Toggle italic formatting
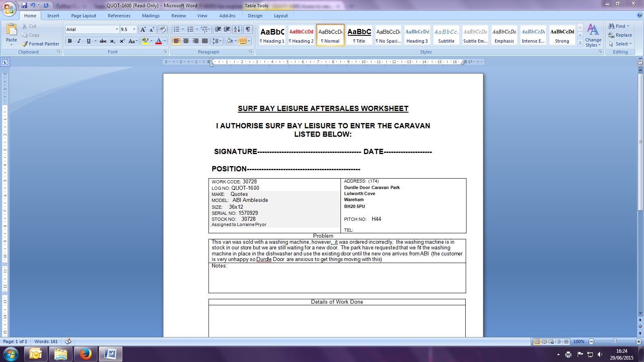This screenshot has width=644, height=362. pyautogui.click(x=79, y=41)
